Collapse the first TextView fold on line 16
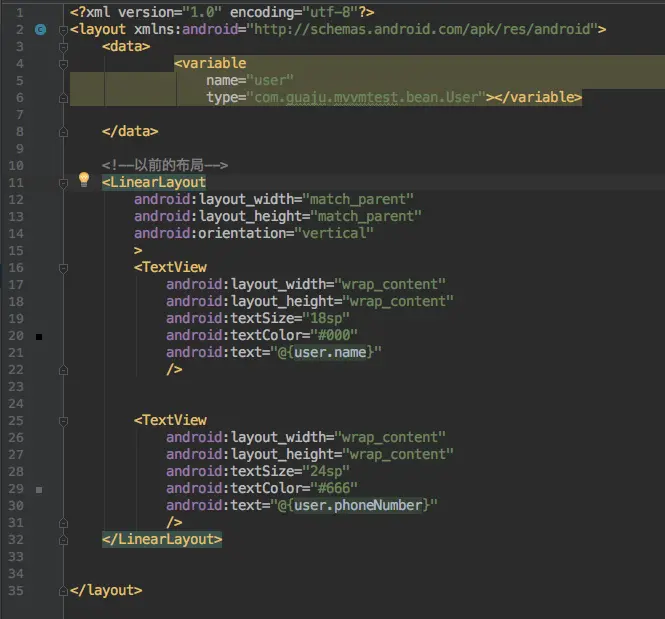This screenshot has width=665, height=619. tap(63, 268)
